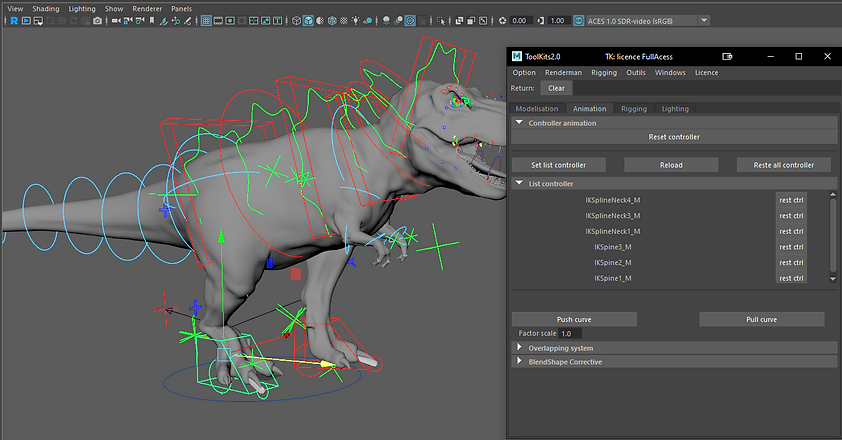Open the ToolKits Licence menu
This screenshot has height=440, width=842.
[706, 73]
